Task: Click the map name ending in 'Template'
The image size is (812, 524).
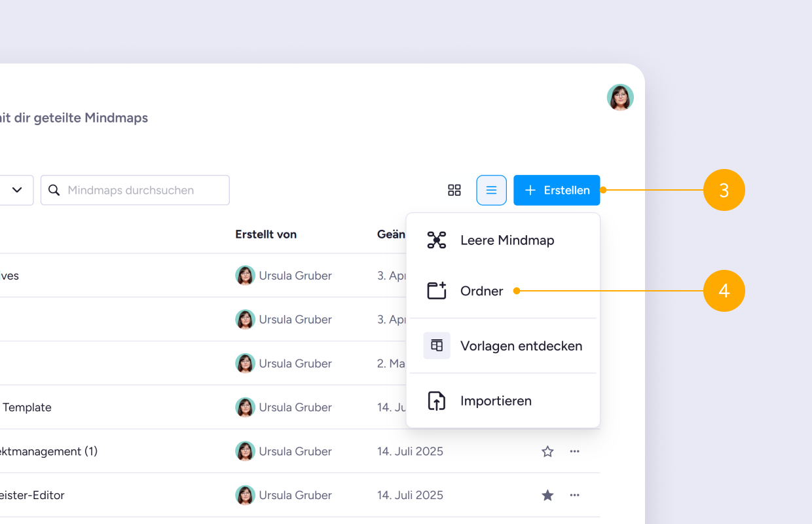Action: click(26, 407)
